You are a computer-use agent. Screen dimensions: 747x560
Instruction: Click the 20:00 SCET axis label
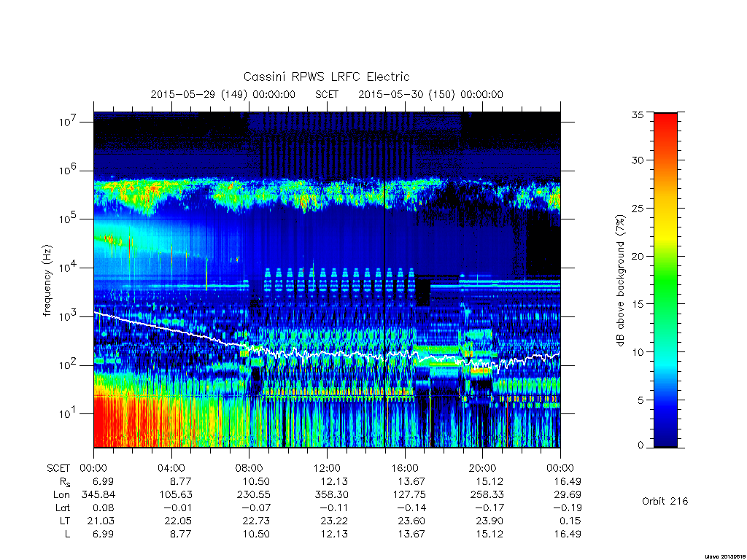(x=483, y=468)
